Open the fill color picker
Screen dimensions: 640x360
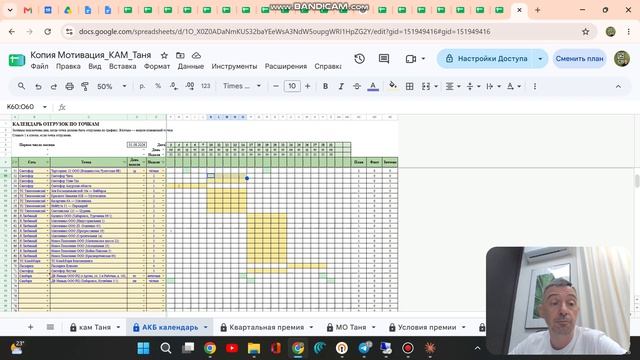pyautogui.click(x=393, y=86)
